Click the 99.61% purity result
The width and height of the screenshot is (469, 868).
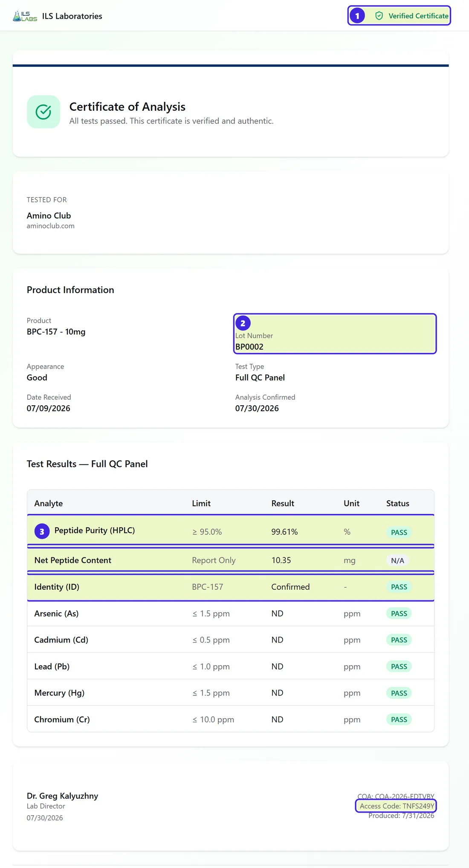(284, 532)
